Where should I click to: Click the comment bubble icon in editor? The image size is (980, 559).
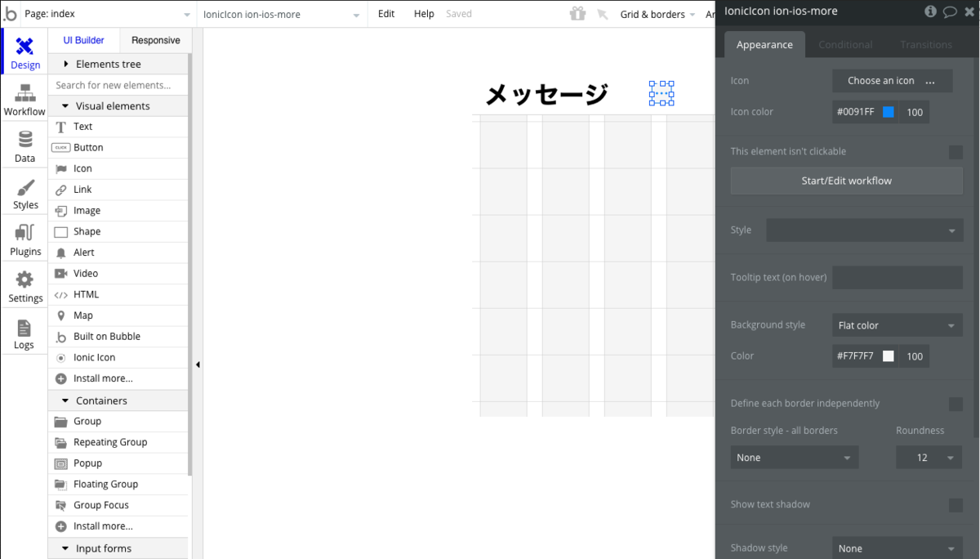click(x=950, y=11)
